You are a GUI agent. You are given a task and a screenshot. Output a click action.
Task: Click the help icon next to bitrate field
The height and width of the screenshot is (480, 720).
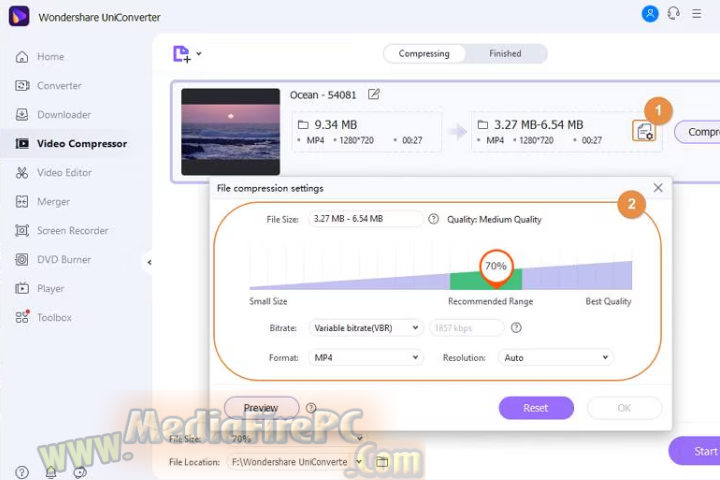click(x=516, y=328)
